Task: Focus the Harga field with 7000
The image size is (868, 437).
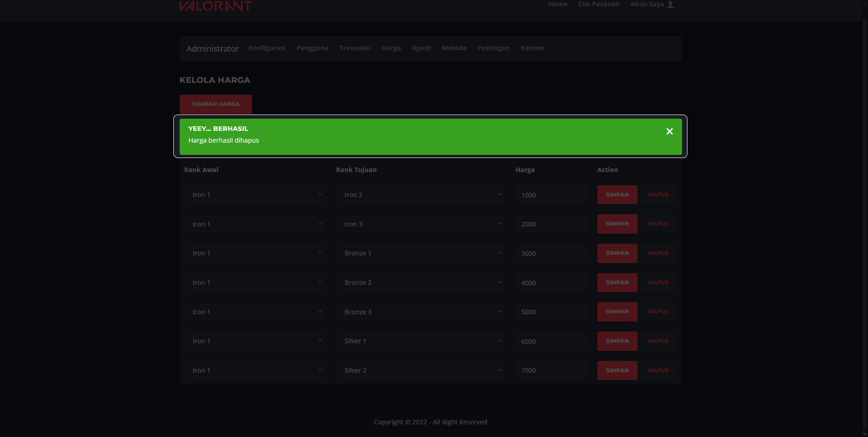Action: (x=551, y=370)
